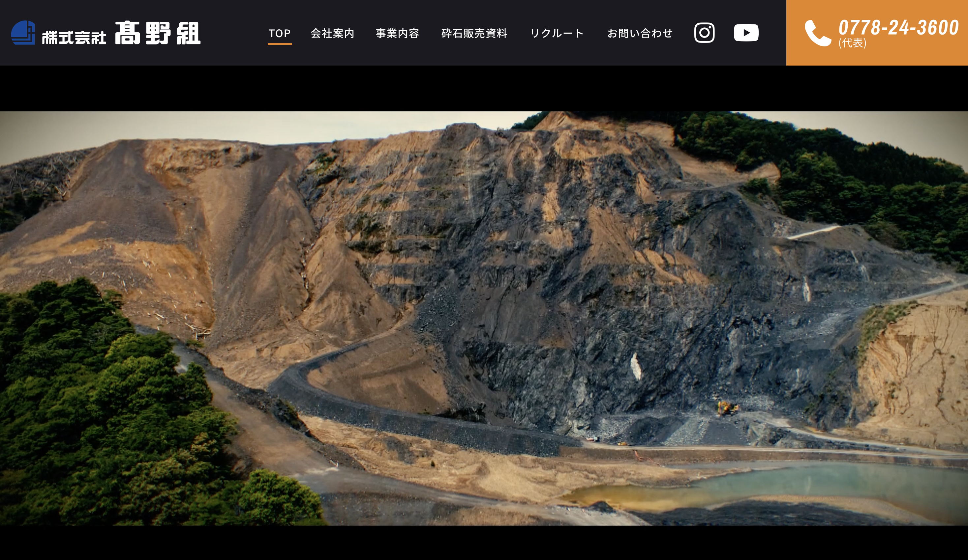The width and height of the screenshot is (968, 560).
Task: Click the quarry hero video center
Action: tap(484, 318)
